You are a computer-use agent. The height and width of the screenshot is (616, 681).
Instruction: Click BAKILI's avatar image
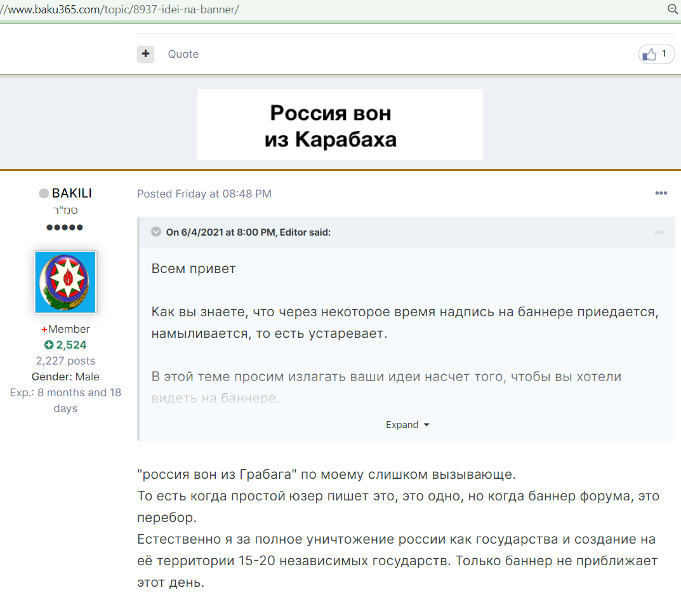(x=65, y=282)
